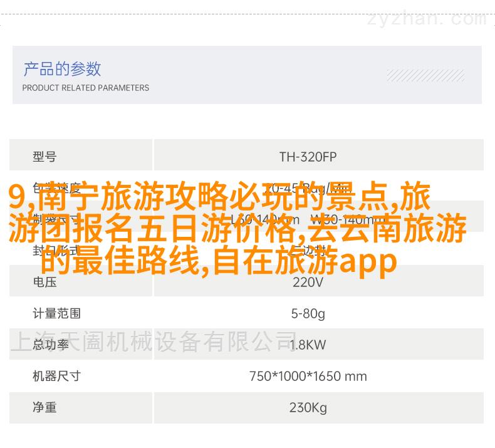Click the TH-320FP model value
This screenshot has height=448, width=495.
coord(308,157)
